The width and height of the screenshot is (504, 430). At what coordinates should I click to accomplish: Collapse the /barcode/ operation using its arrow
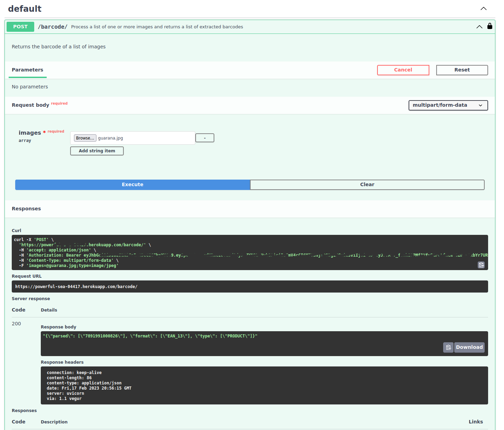click(479, 27)
